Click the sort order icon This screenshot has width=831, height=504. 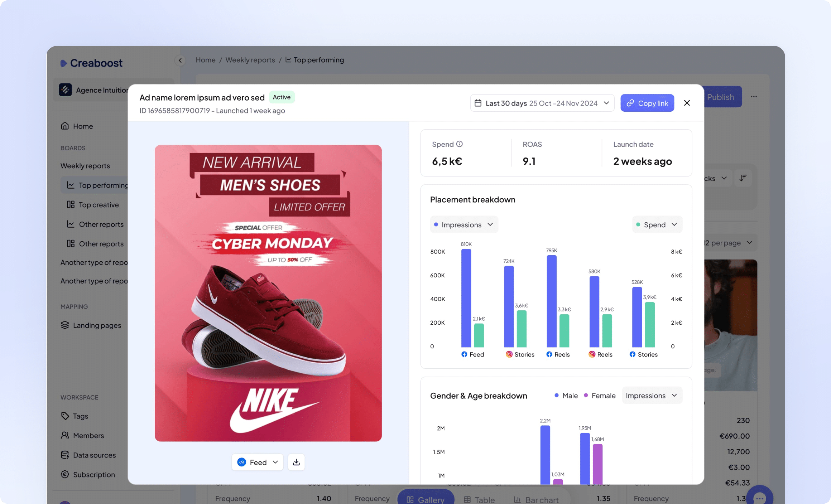tap(743, 178)
